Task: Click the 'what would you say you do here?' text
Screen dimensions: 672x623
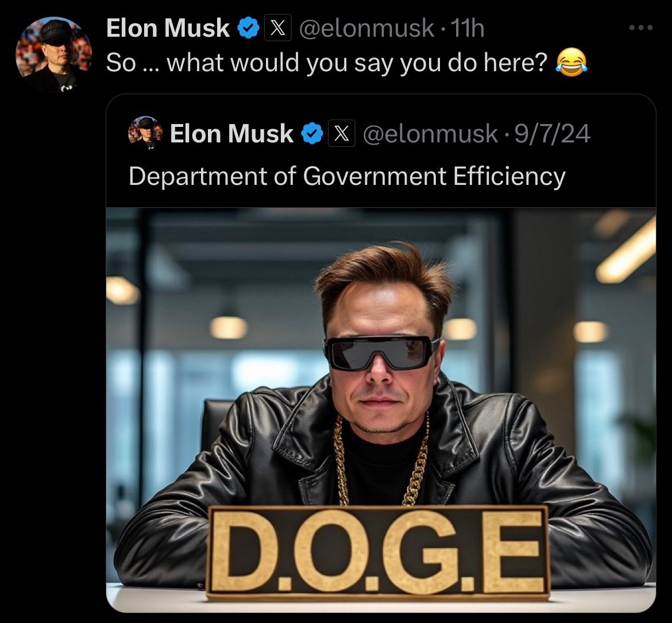Action: [357, 63]
